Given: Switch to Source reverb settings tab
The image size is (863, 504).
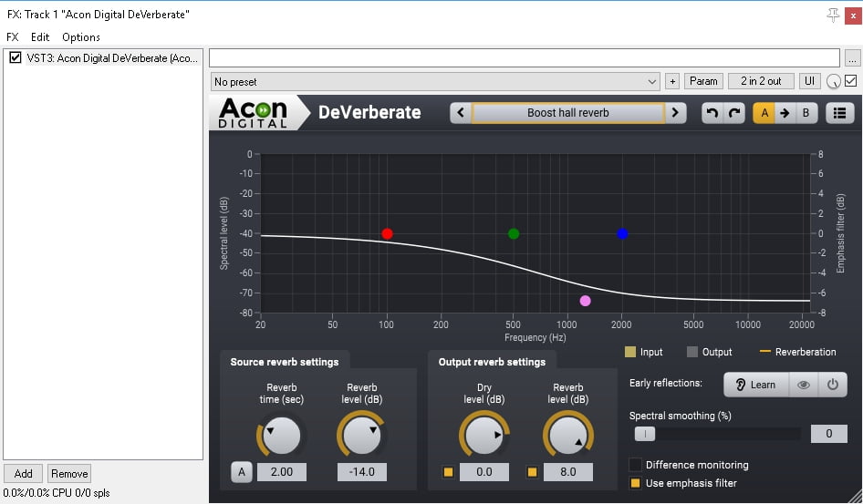Looking at the screenshot, I should tap(285, 362).
